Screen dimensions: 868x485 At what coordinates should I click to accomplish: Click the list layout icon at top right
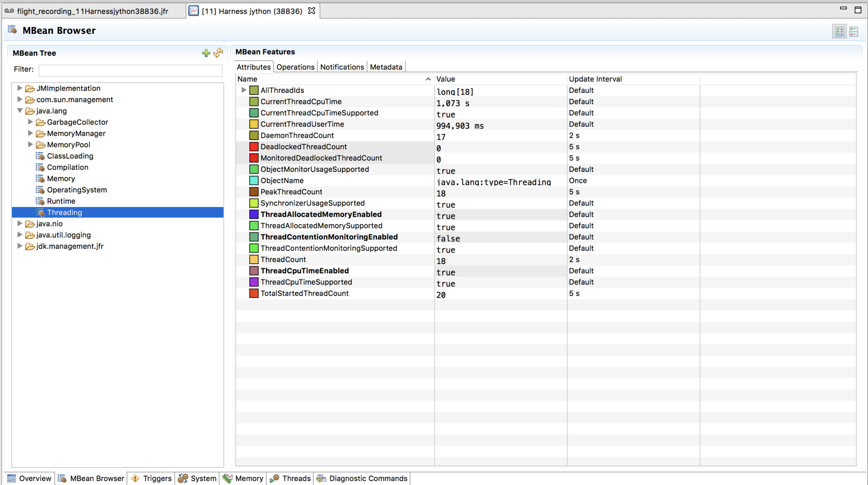pyautogui.click(x=854, y=31)
